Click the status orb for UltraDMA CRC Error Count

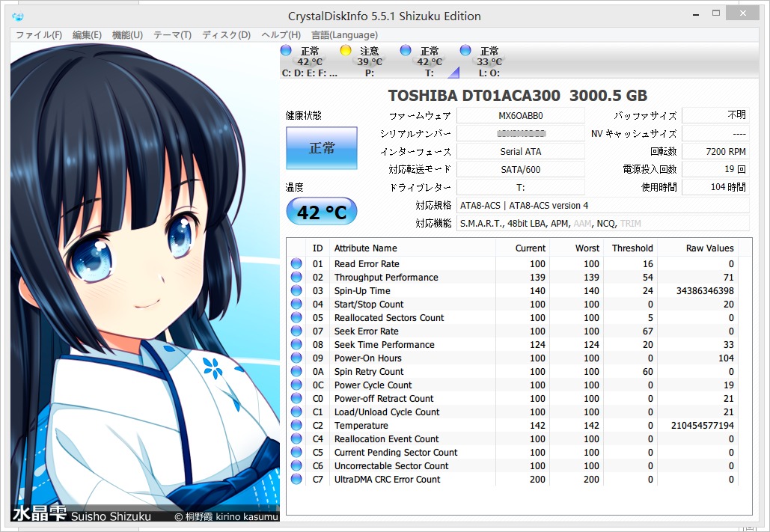[x=296, y=480]
